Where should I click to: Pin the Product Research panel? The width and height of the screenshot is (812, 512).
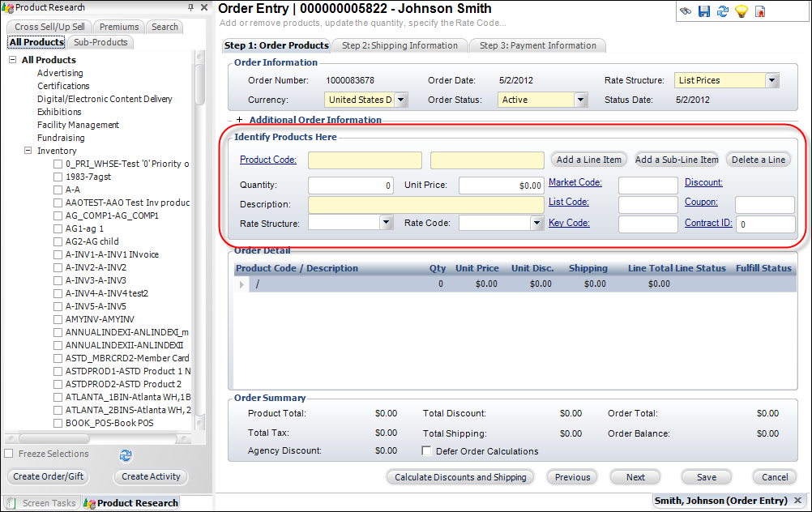coord(190,7)
